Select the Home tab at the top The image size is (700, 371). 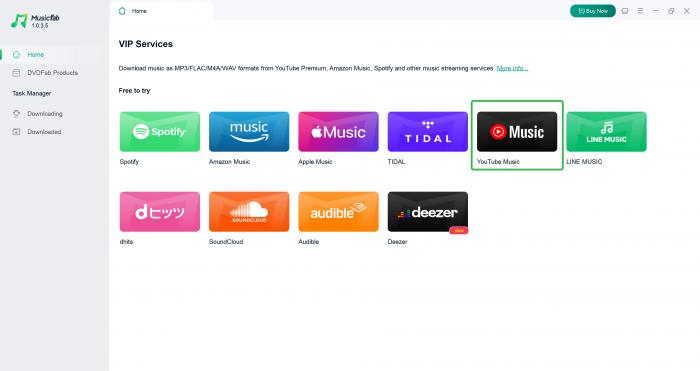click(162, 11)
